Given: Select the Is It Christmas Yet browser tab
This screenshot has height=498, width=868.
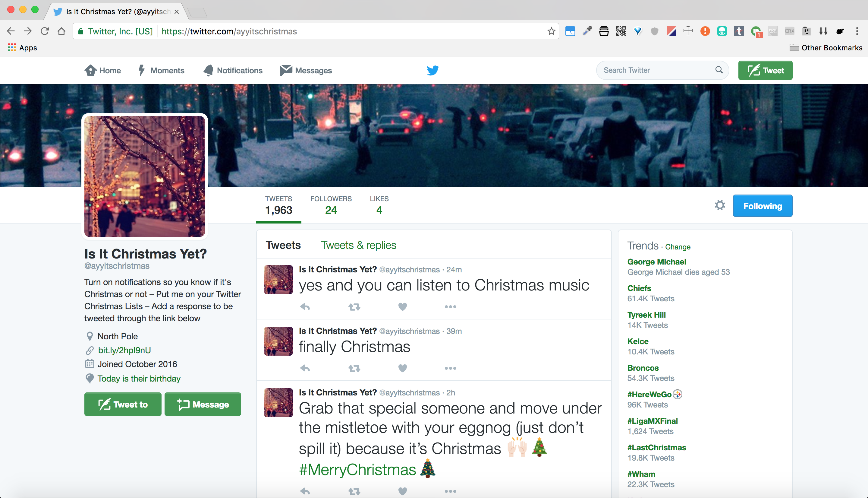Looking at the screenshot, I should click(113, 11).
